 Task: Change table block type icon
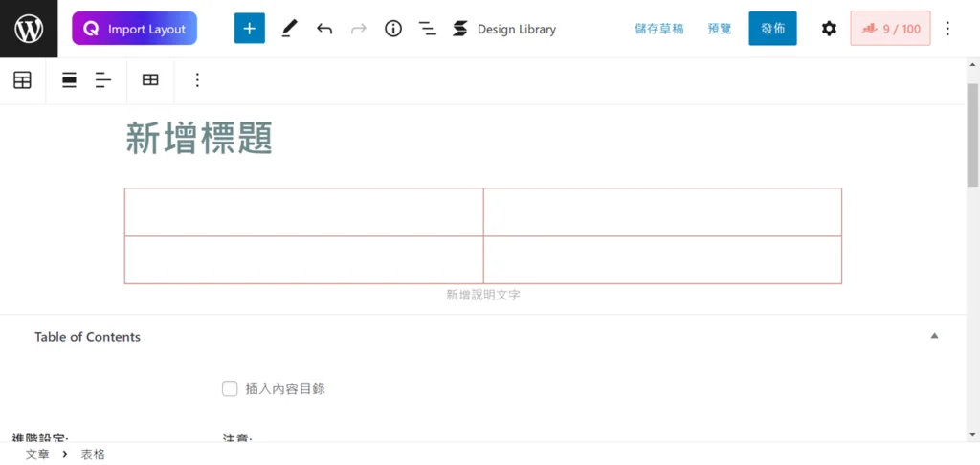(23, 80)
